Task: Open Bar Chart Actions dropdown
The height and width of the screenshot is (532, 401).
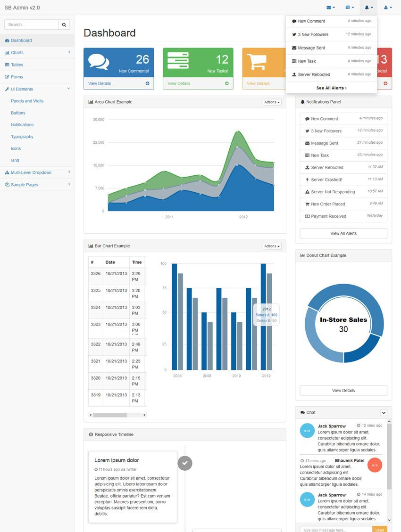Action: (x=272, y=246)
